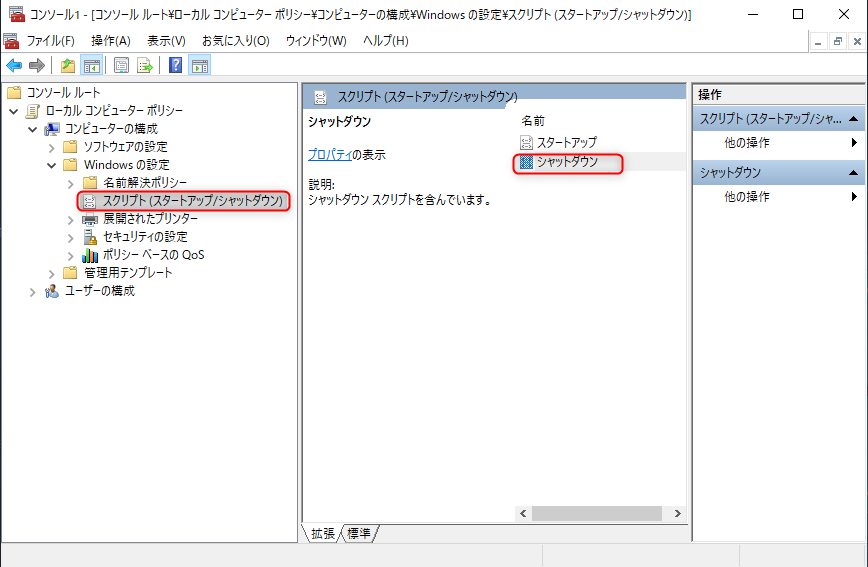Open the お気に入り(O) menu

click(235, 40)
